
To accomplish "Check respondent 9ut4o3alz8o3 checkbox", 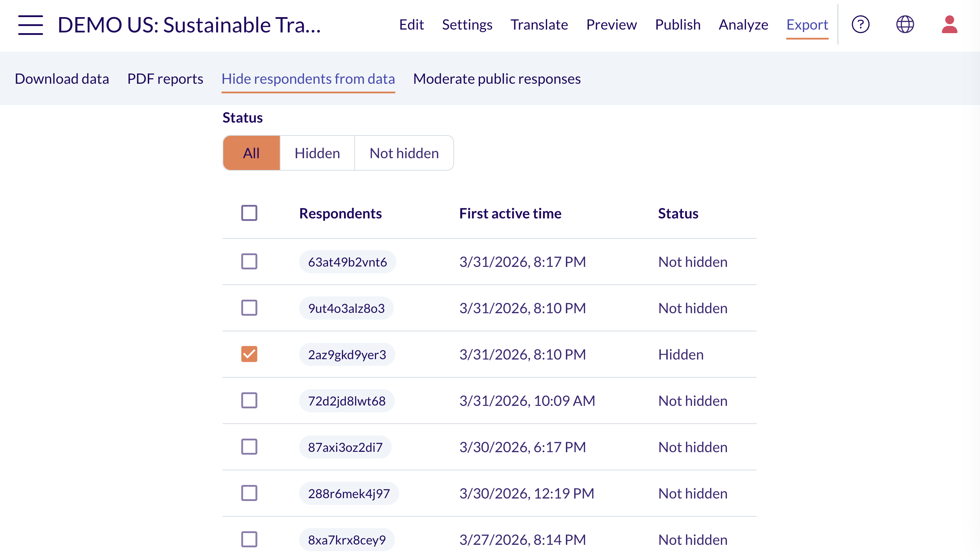I will (249, 308).
